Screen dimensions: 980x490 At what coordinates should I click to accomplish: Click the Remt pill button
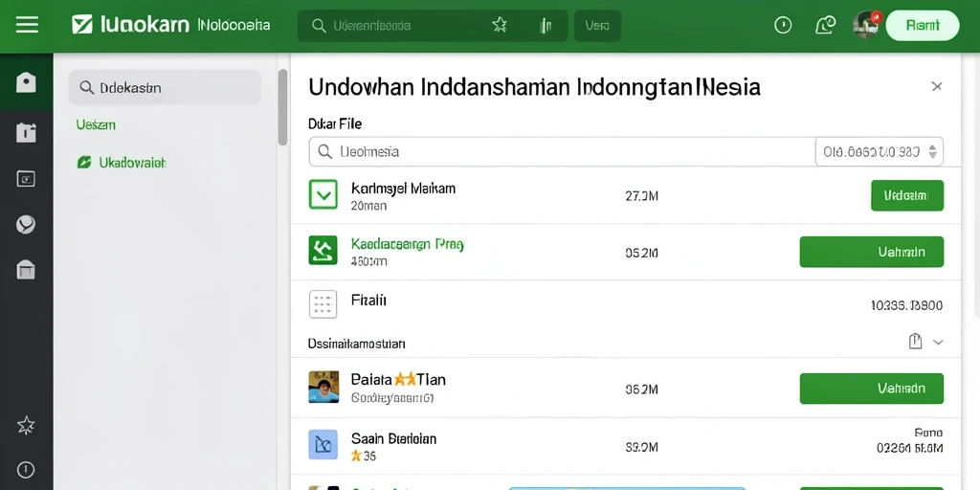[923, 25]
